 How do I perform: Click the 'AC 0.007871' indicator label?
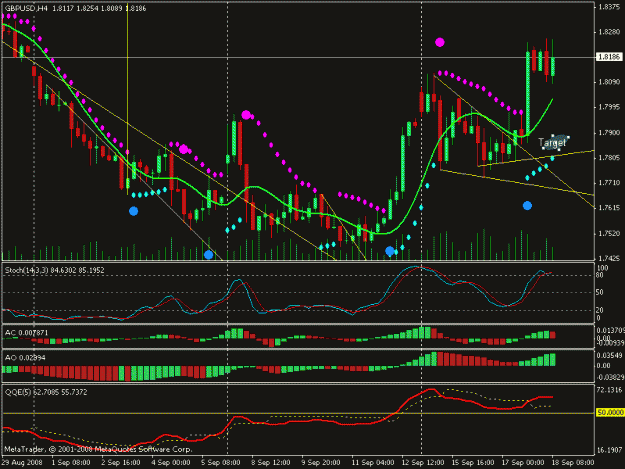click(26, 333)
